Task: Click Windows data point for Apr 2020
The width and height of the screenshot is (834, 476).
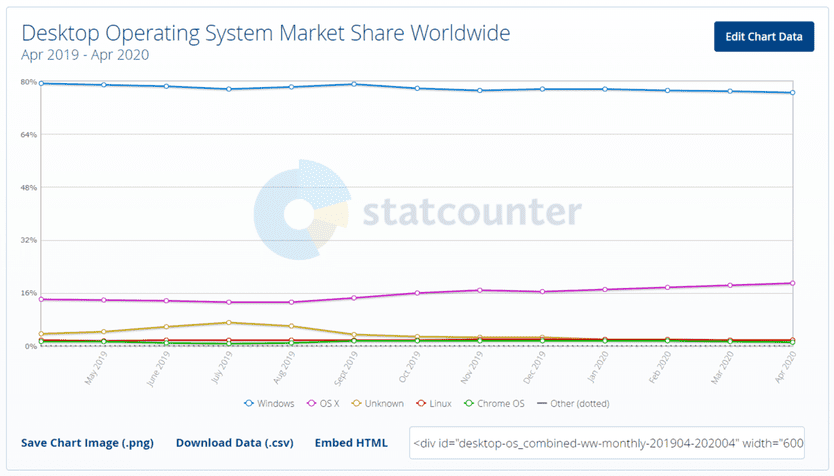Action: coord(792,93)
